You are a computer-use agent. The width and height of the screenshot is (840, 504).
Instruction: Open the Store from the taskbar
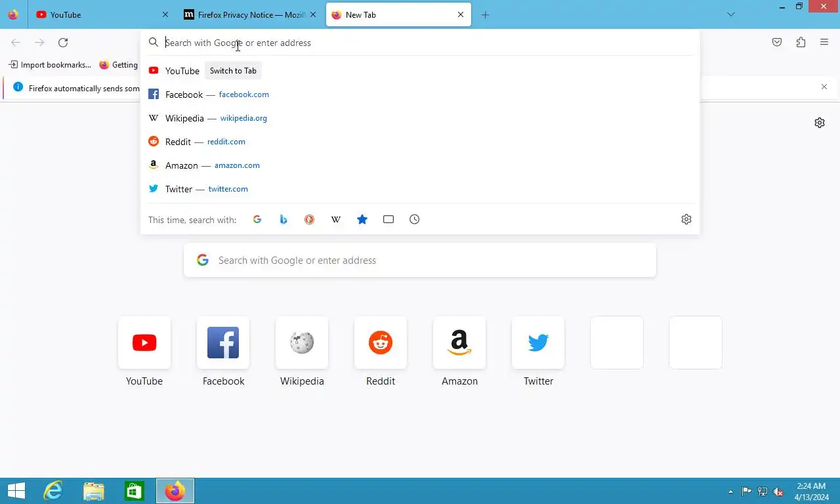coord(135,491)
